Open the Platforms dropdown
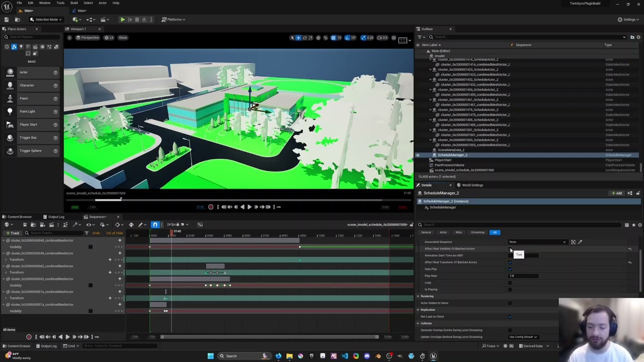 click(x=174, y=20)
